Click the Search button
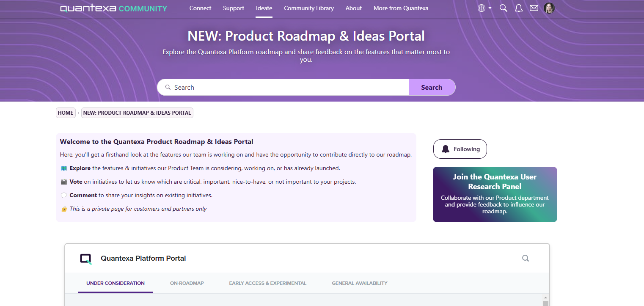The width and height of the screenshot is (644, 306). point(432,87)
